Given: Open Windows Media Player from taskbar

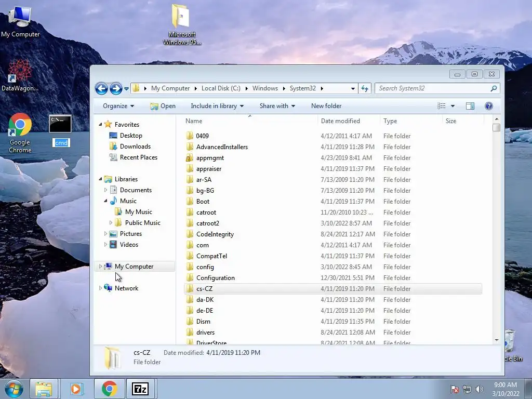Looking at the screenshot, I should pyautogui.click(x=77, y=389).
